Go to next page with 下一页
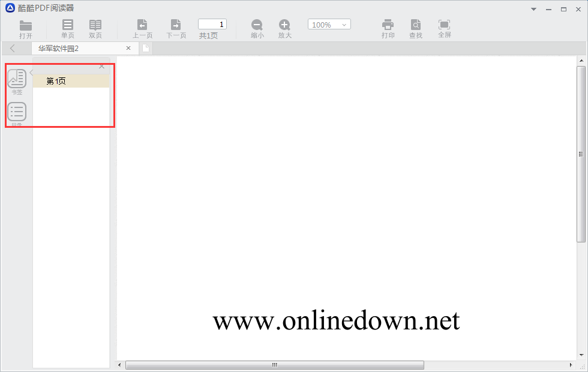Screen dimensions: 588x372 tap(176, 29)
